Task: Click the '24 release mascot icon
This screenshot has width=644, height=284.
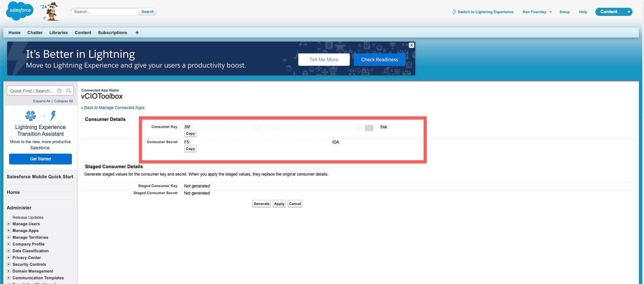Action: (x=50, y=11)
